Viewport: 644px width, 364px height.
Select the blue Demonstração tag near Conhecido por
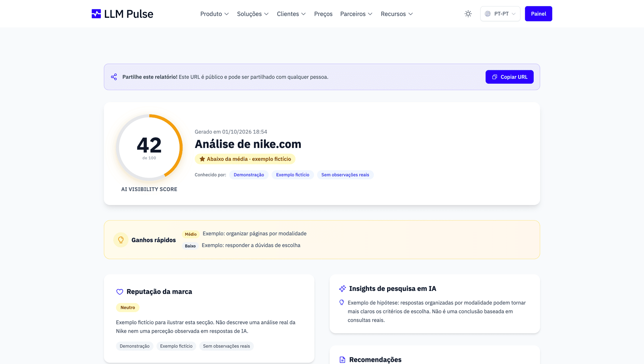[249, 175]
